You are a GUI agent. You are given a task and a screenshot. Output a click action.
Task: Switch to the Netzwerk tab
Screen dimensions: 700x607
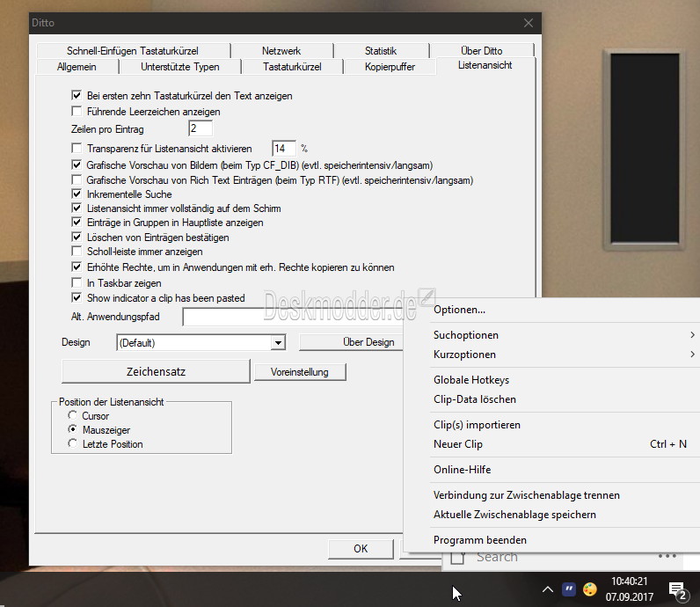pos(281,51)
